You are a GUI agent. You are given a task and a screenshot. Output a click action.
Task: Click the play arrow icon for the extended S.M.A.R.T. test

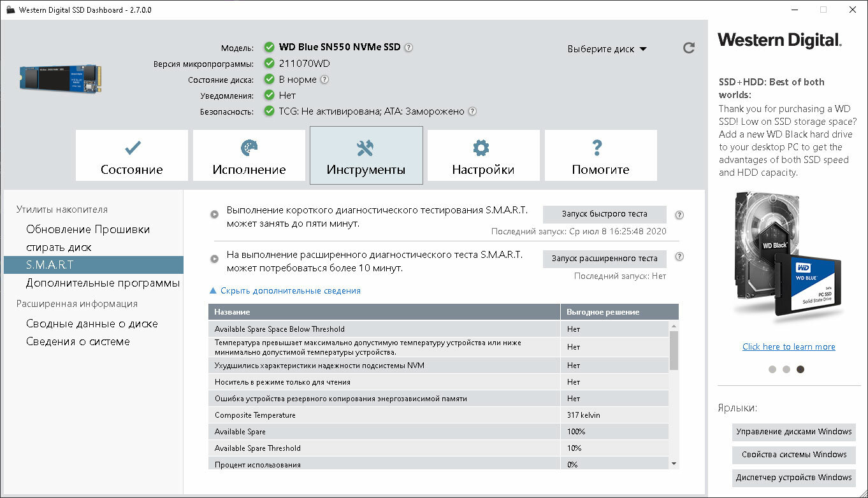coord(215,259)
